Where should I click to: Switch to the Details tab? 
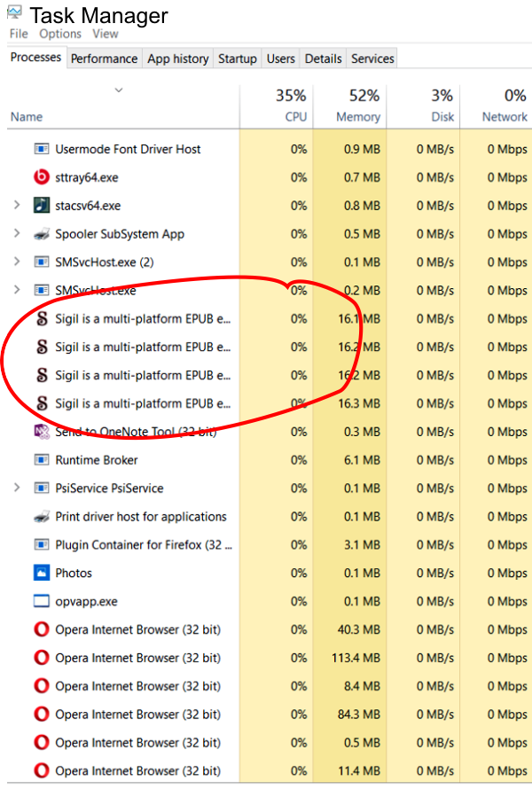point(323,59)
